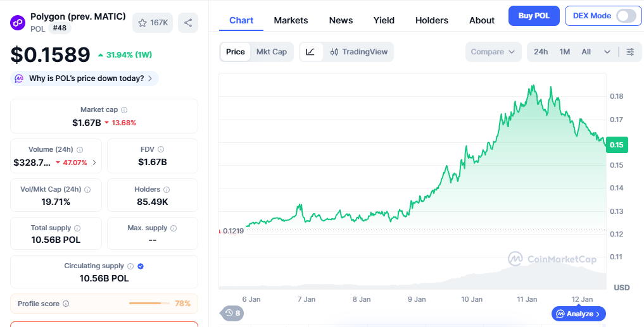Switch to TradingView candlestick view
This screenshot has height=327, width=644.
(358, 52)
